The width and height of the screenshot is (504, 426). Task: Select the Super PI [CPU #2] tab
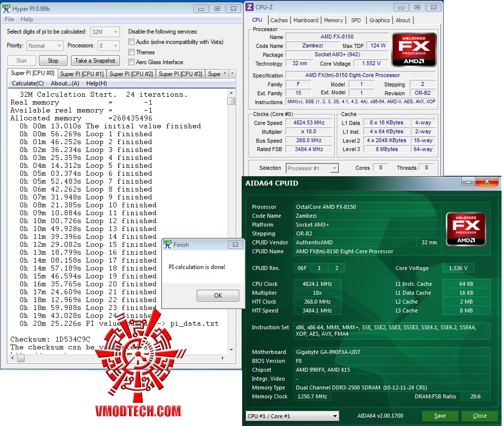coord(131,74)
